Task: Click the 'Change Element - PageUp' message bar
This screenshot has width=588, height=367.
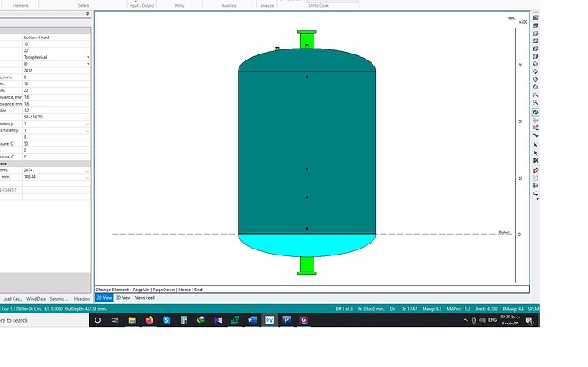Action: (312, 290)
